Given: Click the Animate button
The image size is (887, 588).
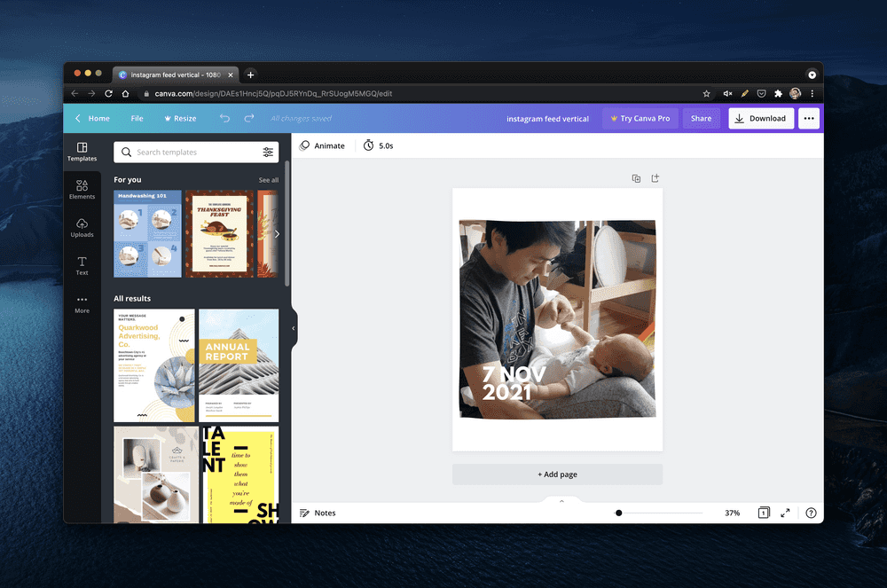Looking at the screenshot, I should click(322, 145).
